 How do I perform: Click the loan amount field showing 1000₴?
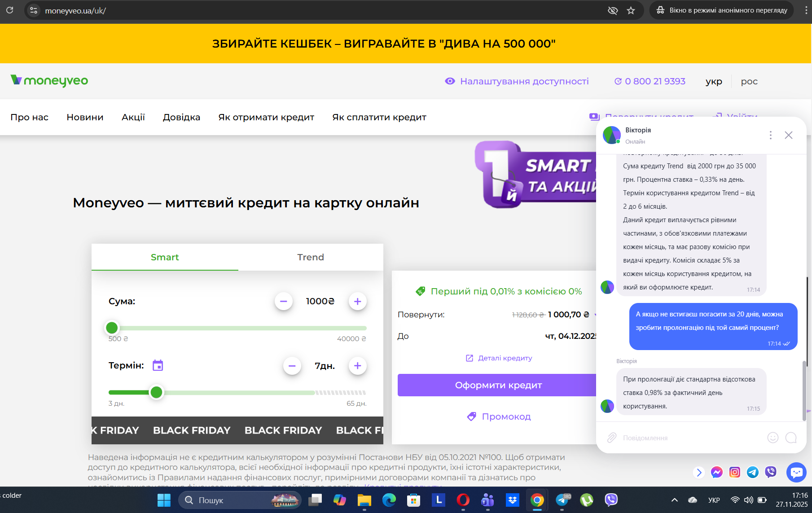coord(320,301)
